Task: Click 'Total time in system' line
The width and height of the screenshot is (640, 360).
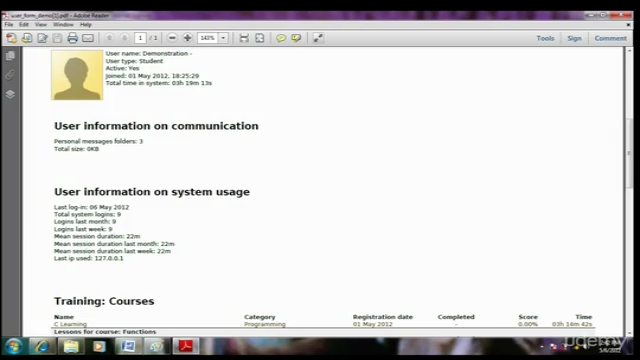Action: tap(158, 83)
